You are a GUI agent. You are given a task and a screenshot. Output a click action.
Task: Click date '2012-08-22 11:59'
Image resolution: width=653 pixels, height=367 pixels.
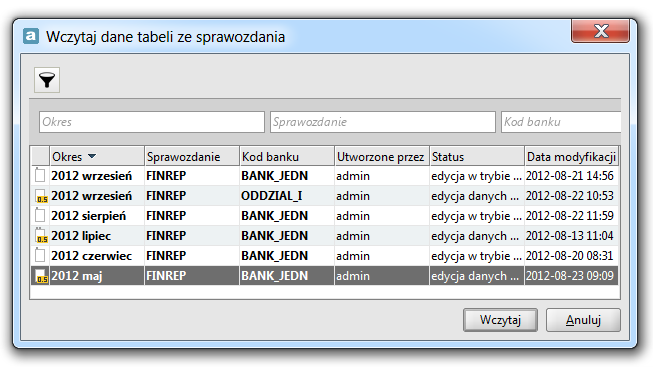(x=570, y=216)
